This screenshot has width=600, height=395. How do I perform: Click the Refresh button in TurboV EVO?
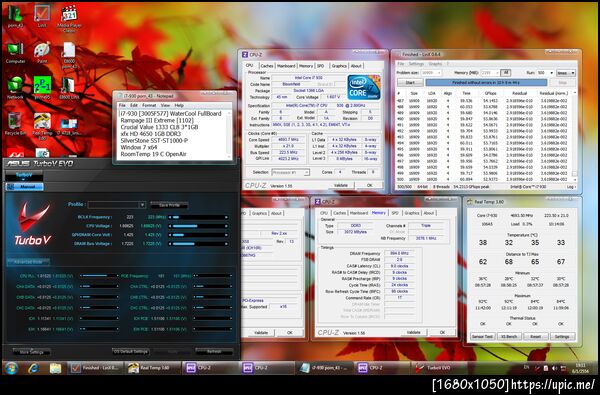point(214,351)
